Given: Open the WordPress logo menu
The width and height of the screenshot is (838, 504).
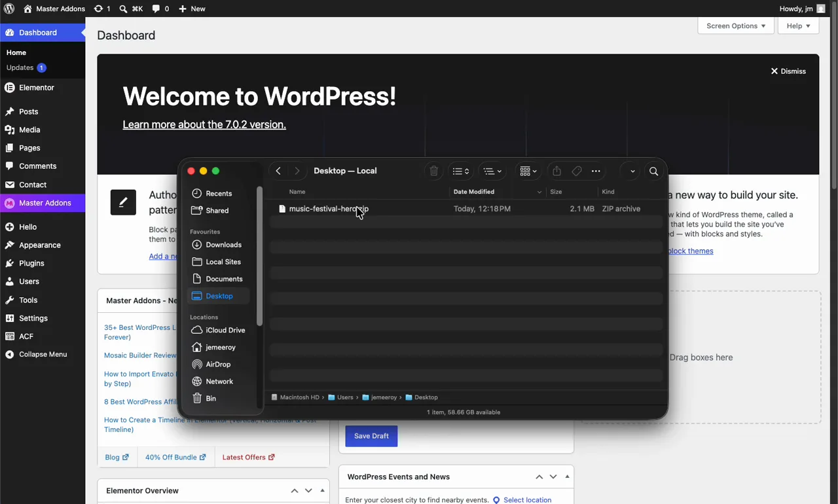Looking at the screenshot, I should click(x=9, y=9).
